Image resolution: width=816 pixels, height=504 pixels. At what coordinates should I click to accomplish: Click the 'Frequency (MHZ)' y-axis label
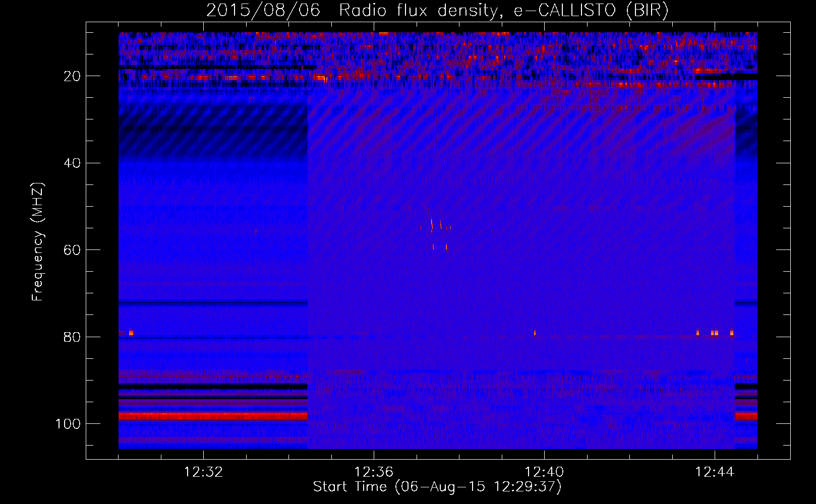(38, 242)
